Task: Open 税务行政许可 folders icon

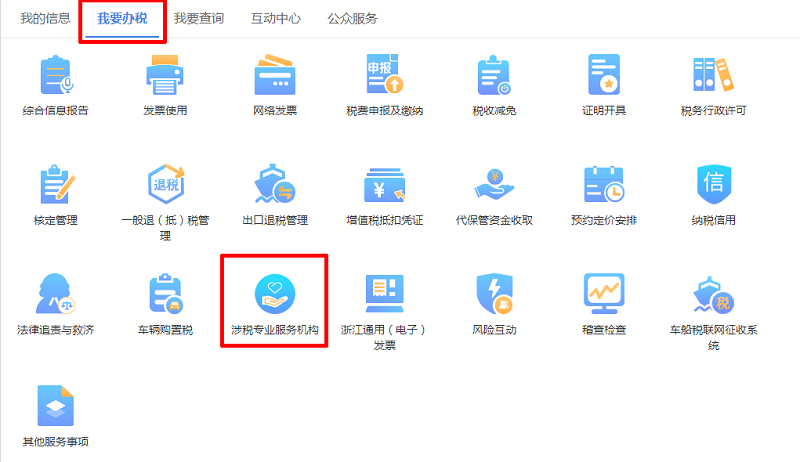Action: click(x=714, y=76)
